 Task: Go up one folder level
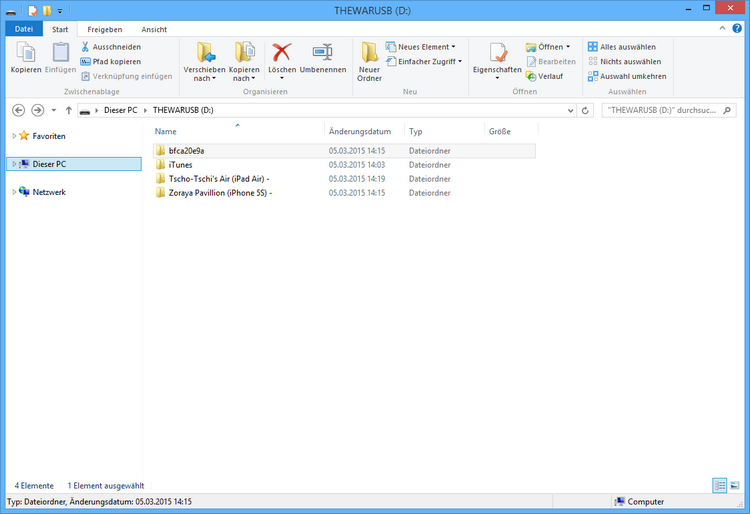point(69,110)
